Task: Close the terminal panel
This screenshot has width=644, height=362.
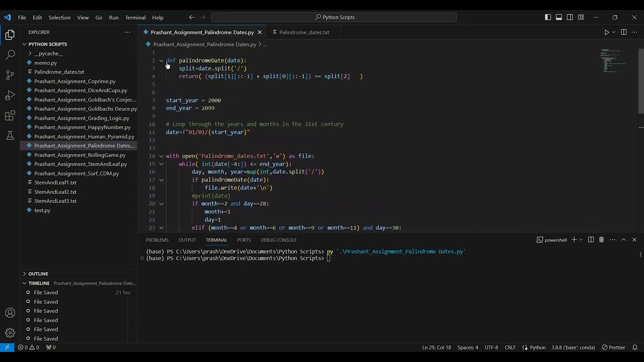Action: [x=634, y=240]
